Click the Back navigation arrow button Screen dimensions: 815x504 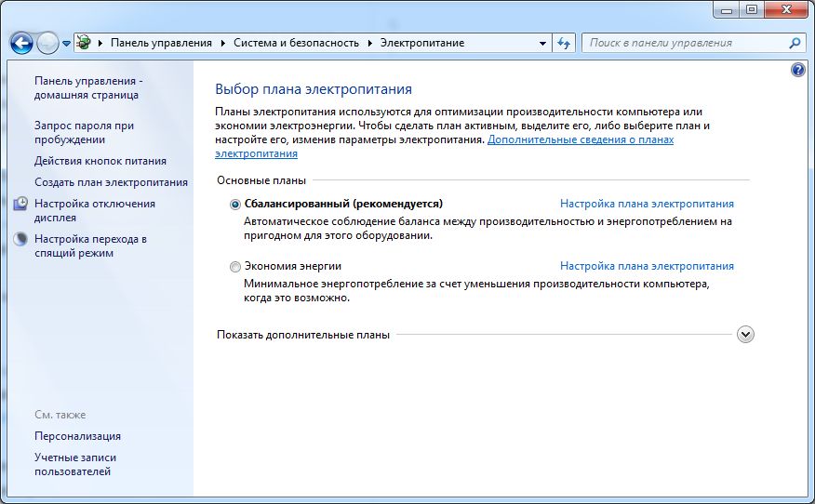pos(21,43)
